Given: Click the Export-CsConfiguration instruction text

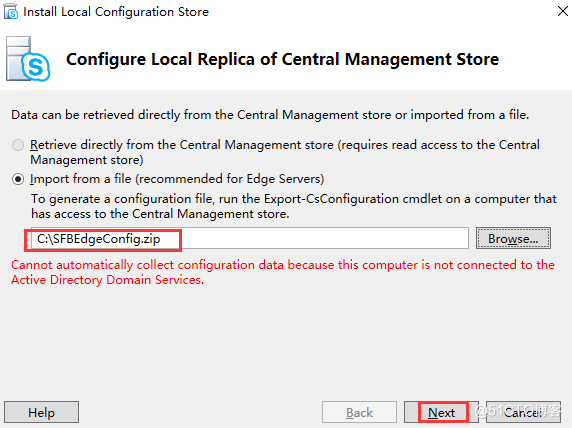Looking at the screenshot, I should [294, 206].
